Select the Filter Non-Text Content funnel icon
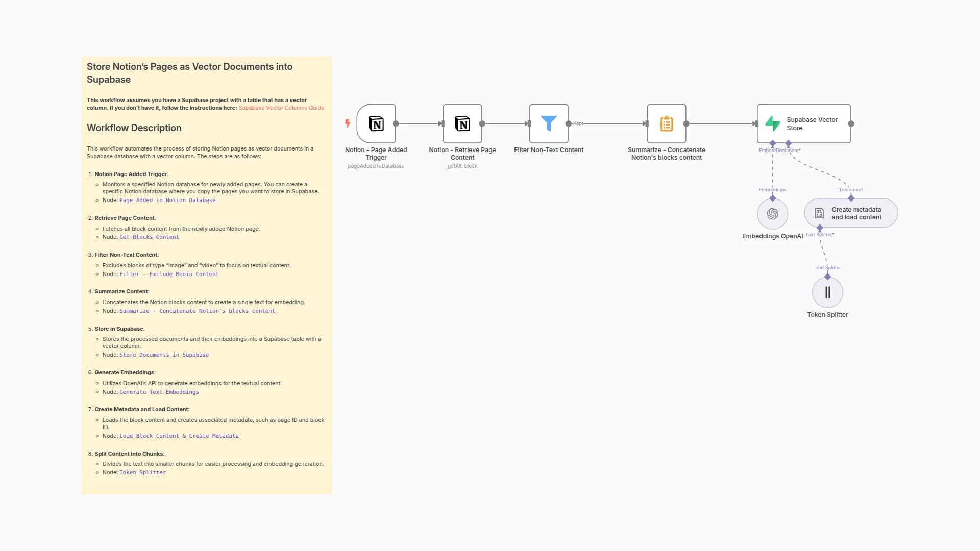This screenshot has height=551, width=980. pyautogui.click(x=549, y=123)
